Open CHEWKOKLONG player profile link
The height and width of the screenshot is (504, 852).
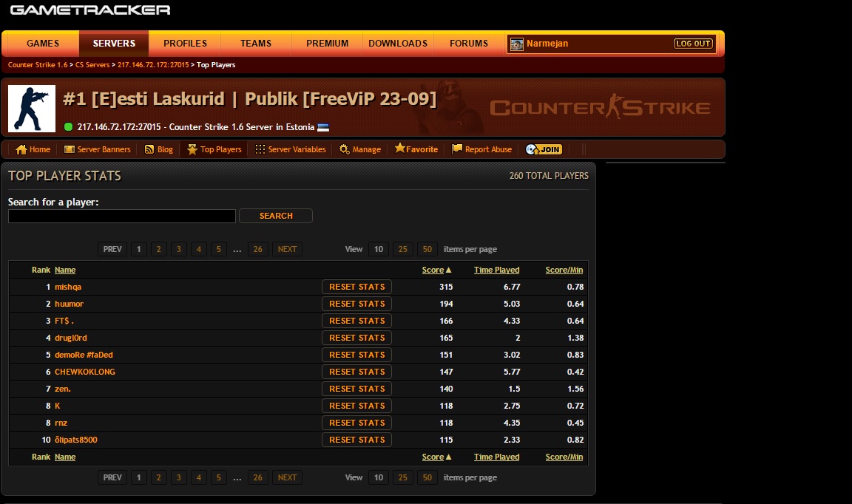point(85,372)
